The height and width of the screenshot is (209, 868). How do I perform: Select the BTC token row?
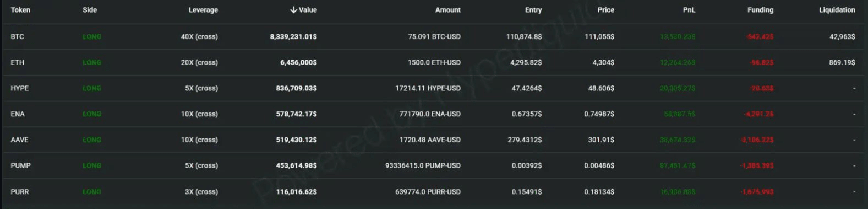pos(434,36)
